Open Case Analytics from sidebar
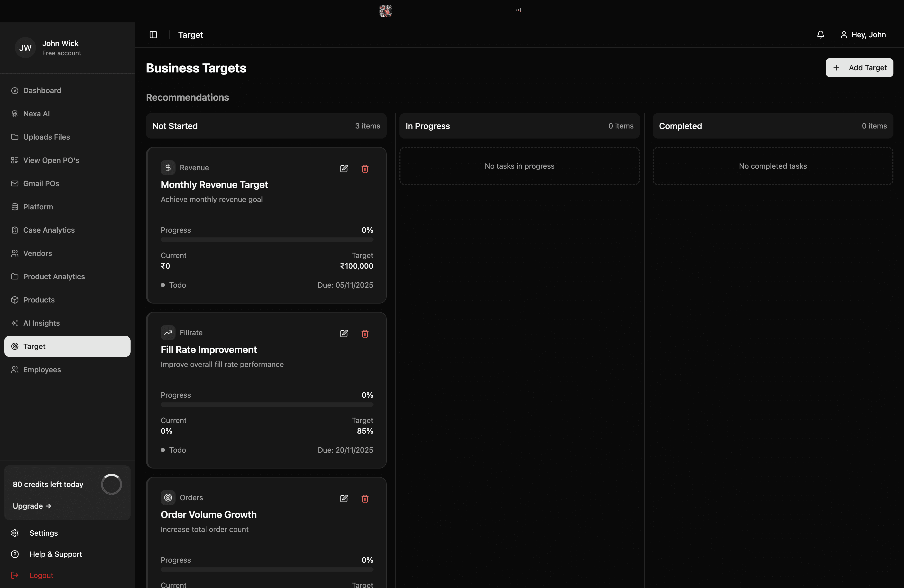The height and width of the screenshot is (588, 904). (x=49, y=230)
